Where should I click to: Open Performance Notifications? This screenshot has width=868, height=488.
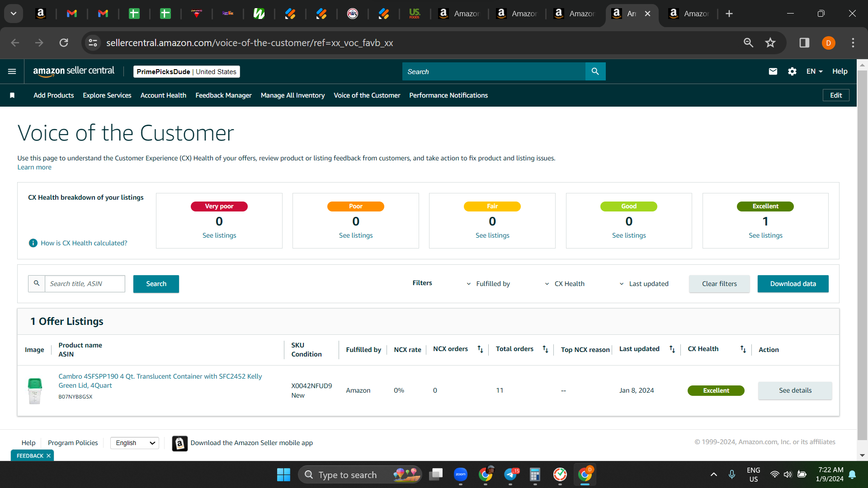click(448, 95)
